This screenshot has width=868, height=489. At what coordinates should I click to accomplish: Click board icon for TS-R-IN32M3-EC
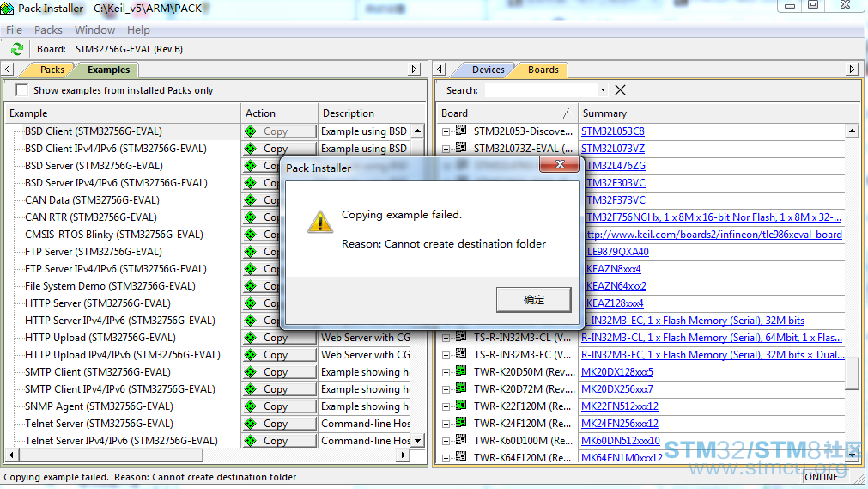pos(461,354)
